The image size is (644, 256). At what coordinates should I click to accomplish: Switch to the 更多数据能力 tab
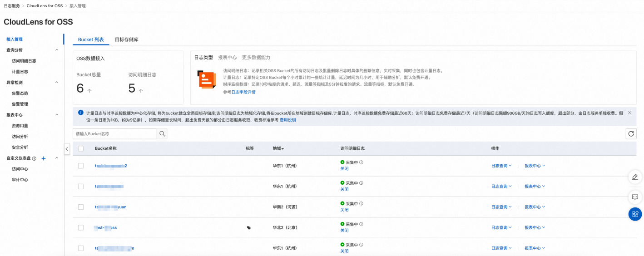click(256, 58)
